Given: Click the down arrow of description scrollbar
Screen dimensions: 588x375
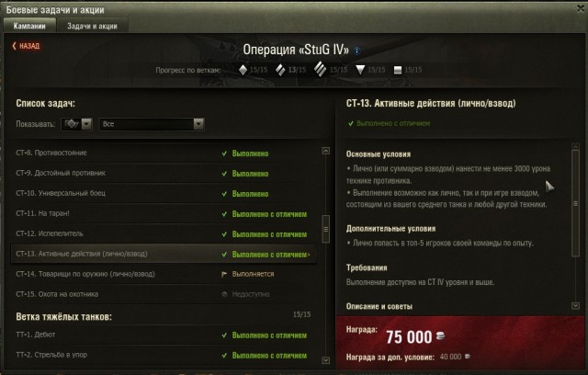Looking at the screenshot, I should (575, 306).
